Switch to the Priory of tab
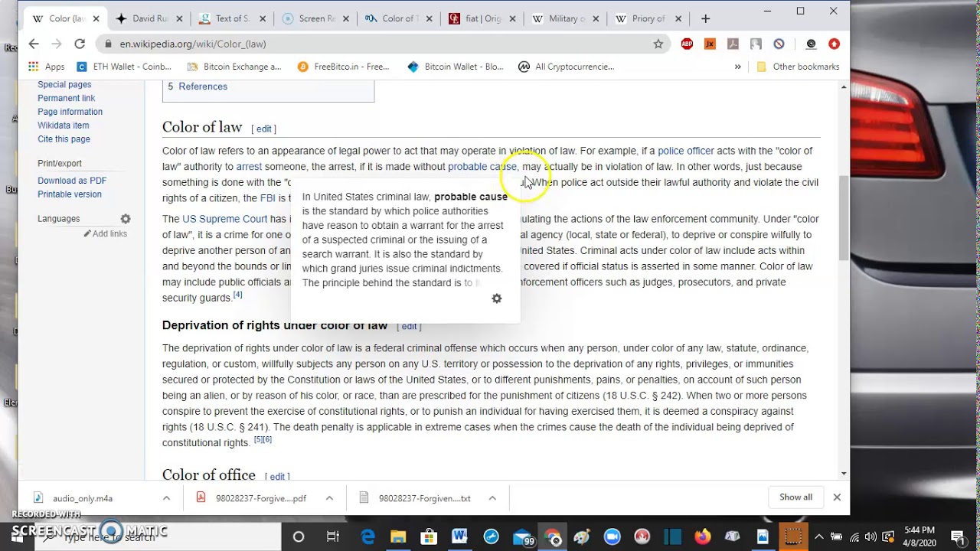The height and width of the screenshot is (551, 980). tap(647, 18)
